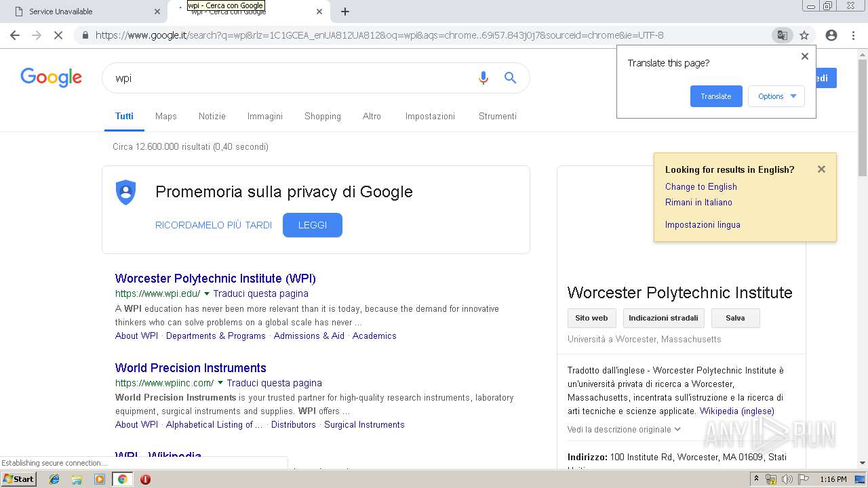Expand 'Vedi la descrizione originale'
The width and height of the screenshot is (868, 488).
click(624, 429)
